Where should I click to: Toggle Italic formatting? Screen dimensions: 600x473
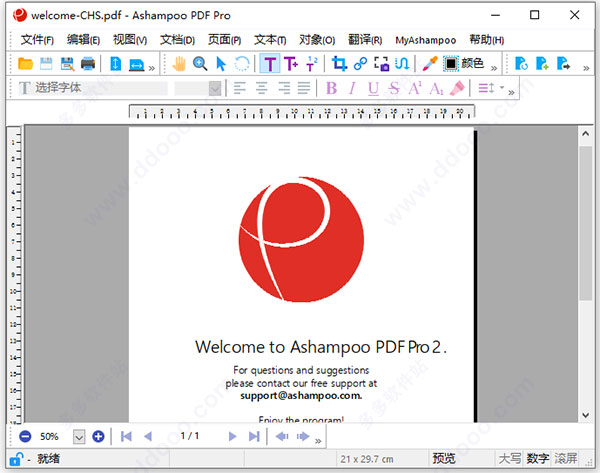point(352,88)
